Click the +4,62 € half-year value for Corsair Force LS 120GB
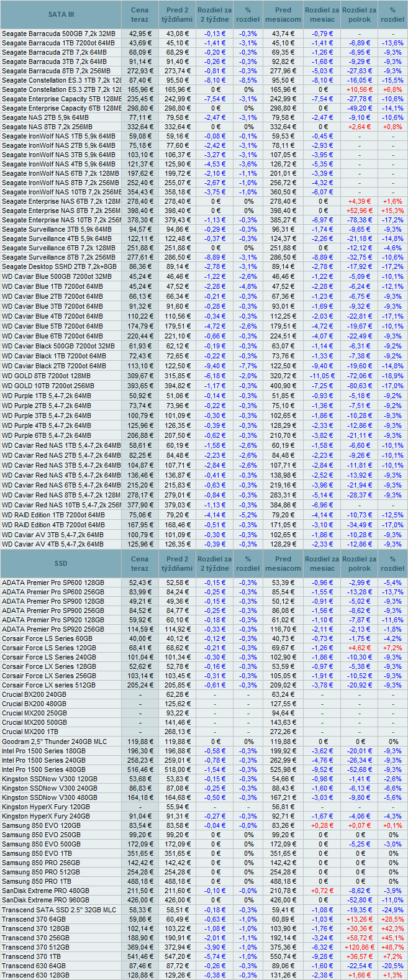408x980 pixels. tap(361, 648)
